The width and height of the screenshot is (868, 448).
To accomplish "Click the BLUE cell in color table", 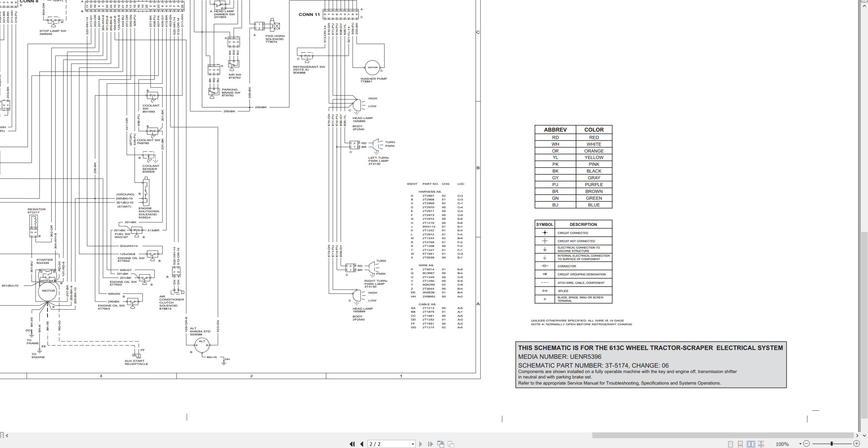I will tap(594, 205).
